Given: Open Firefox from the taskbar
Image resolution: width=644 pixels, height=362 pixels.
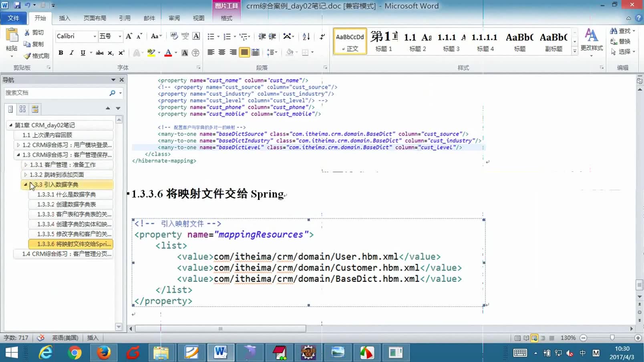Looking at the screenshot, I should (104, 352).
